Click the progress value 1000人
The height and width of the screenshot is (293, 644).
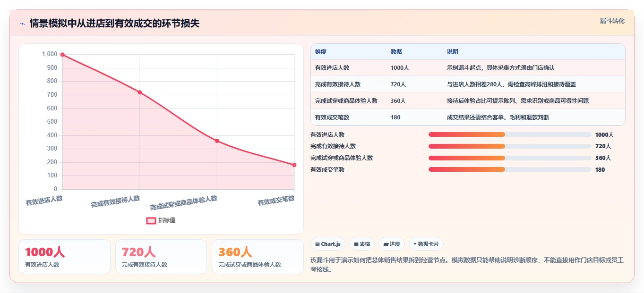(604, 134)
